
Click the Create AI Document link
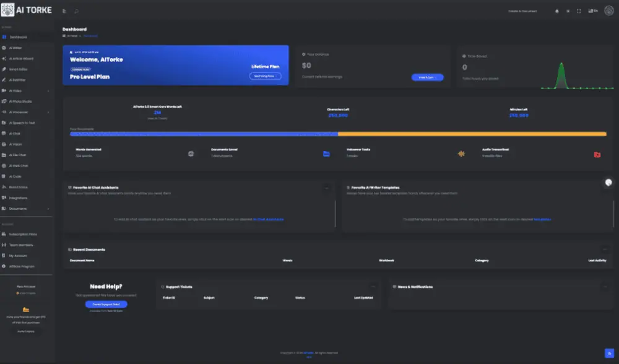[x=522, y=11]
